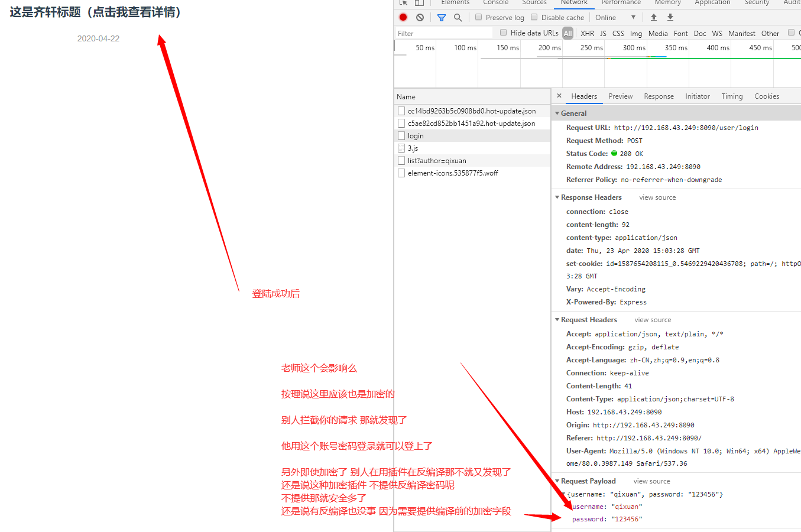This screenshot has width=801, height=532.
Task: Stop recording network log with red button
Action: 403,18
